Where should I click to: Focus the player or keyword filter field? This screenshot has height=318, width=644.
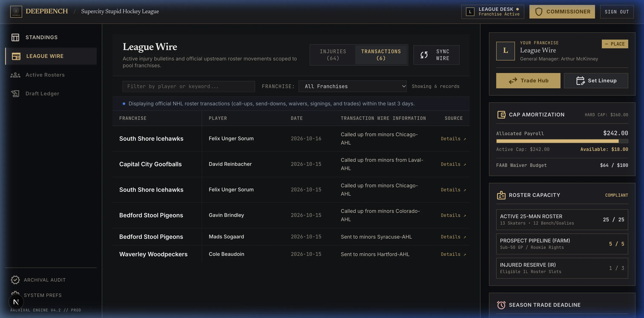189,86
